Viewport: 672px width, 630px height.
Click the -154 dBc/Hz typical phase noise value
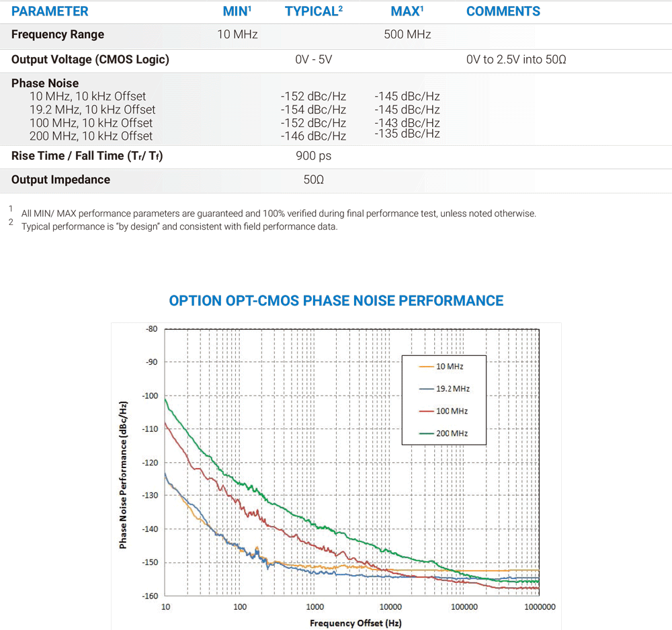(313, 109)
